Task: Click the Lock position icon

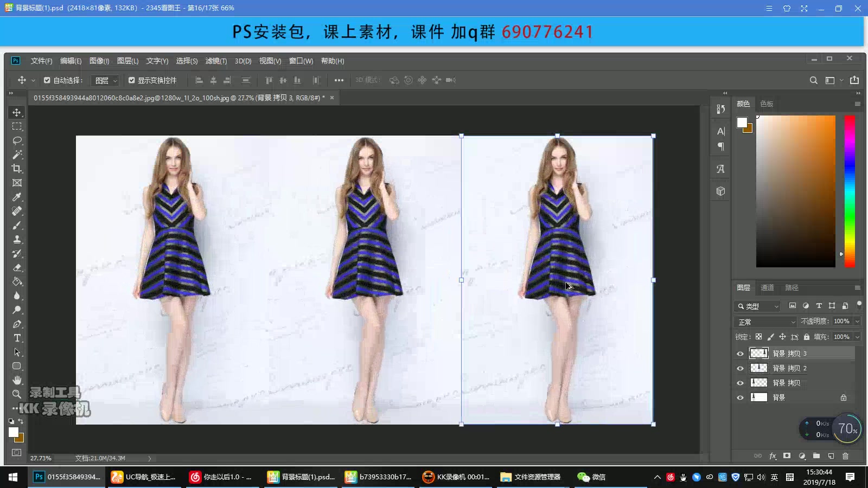Action: tap(783, 336)
